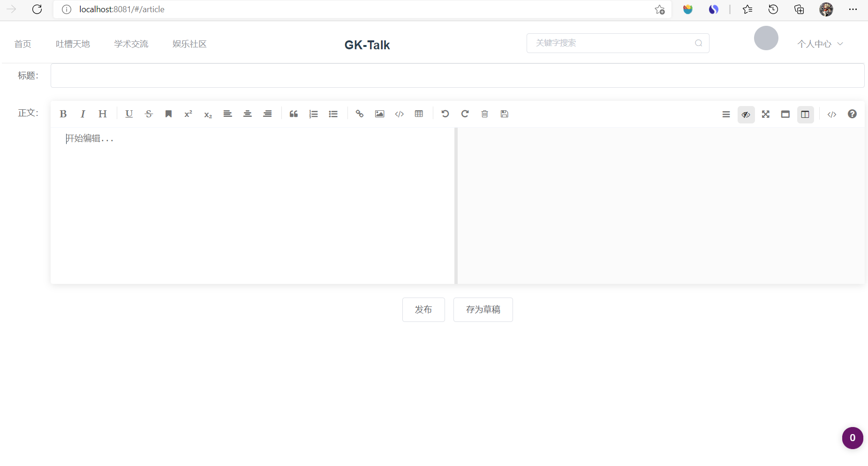Toggle fullscreen editing mode

pos(766,114)
